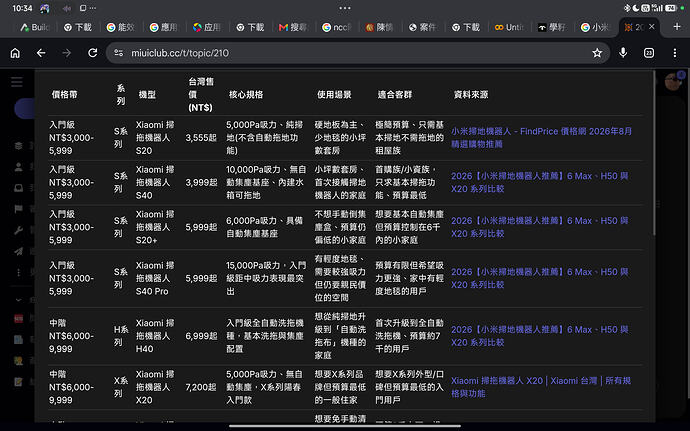This screenshot has height=431, width=690.
Task: Start voice search with microphone icon
Action: [x=623, y=53]
